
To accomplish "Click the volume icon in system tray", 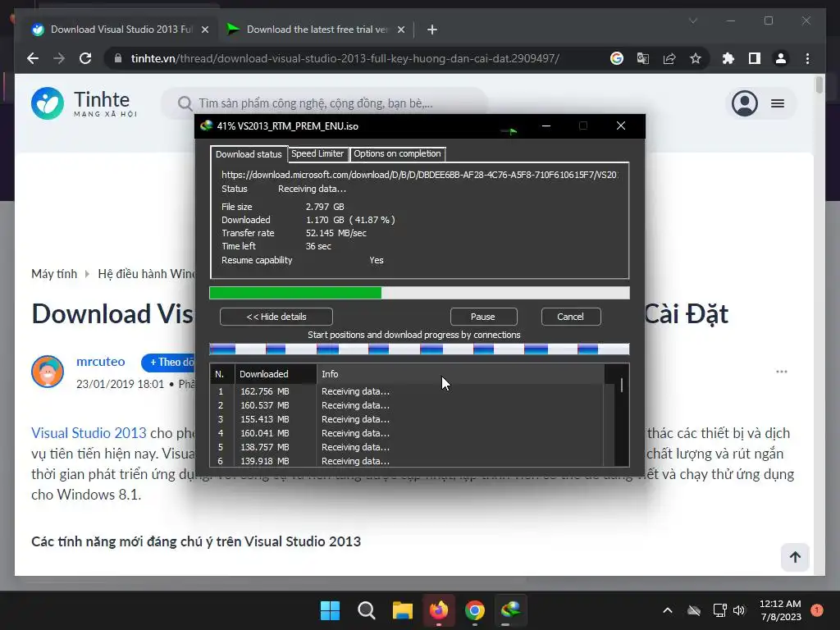I will click(x=739, y=610).
